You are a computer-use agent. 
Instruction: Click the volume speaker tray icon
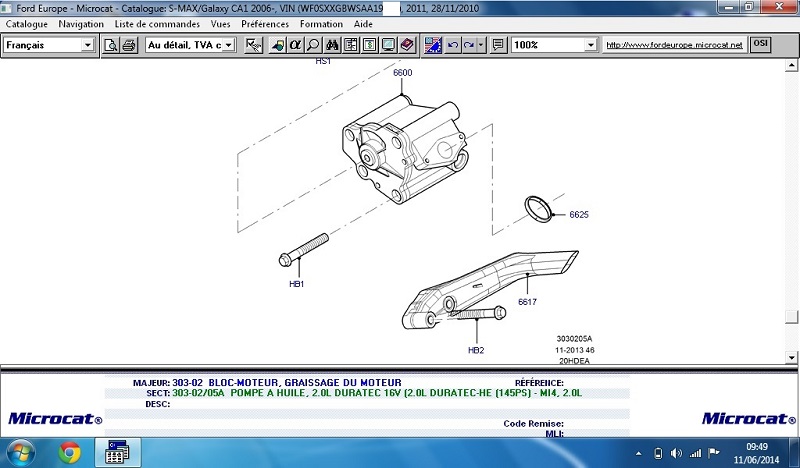[x=676, y=453]
